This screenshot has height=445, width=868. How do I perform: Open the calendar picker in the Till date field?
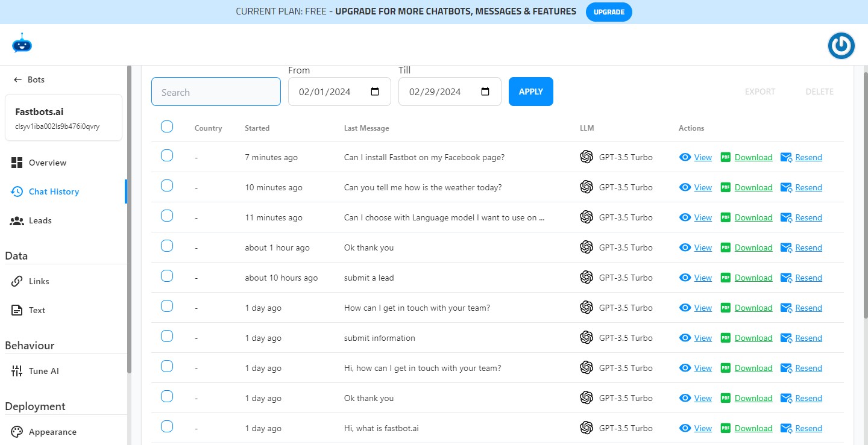(x=485, y=92)
